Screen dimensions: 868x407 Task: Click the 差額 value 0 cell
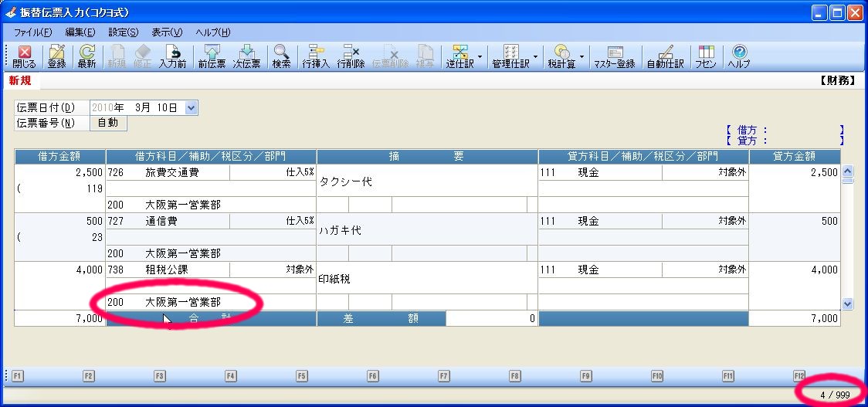(492, 318)
